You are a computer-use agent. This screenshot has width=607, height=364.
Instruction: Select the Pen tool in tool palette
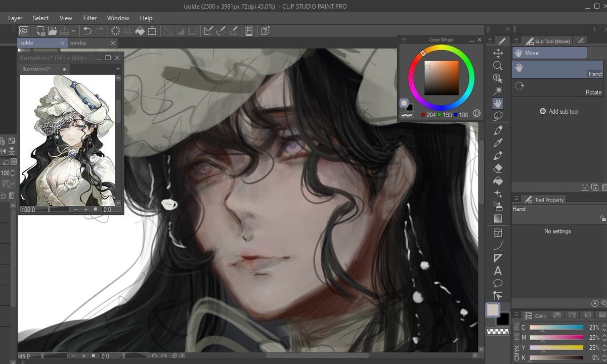[498, 130]
